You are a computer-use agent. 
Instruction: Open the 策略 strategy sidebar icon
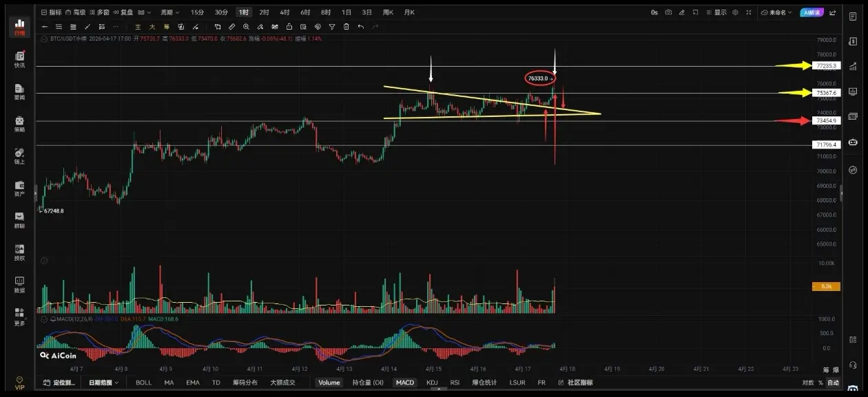19,123
